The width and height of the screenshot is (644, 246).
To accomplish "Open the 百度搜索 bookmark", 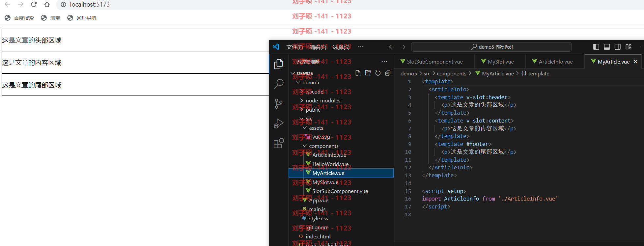I will tap(19, 18).
